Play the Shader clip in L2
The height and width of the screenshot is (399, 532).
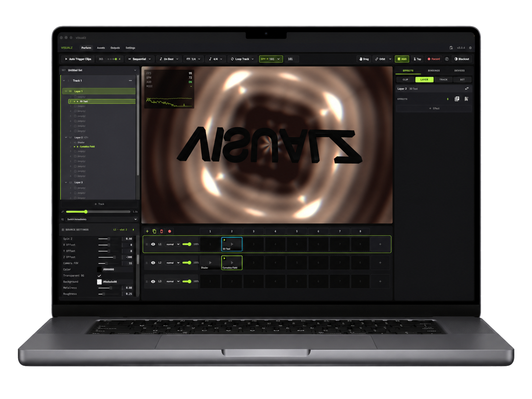pos(210,263)
